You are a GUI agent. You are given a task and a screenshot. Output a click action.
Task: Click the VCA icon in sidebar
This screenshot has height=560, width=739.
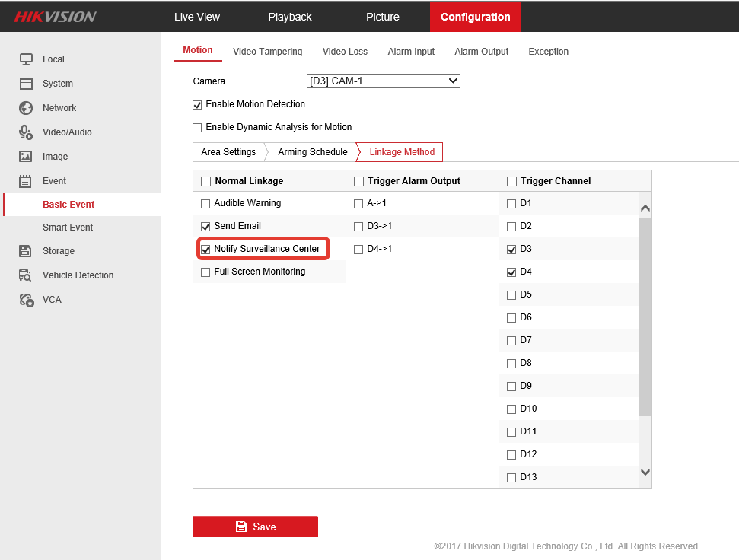point(26,300)
